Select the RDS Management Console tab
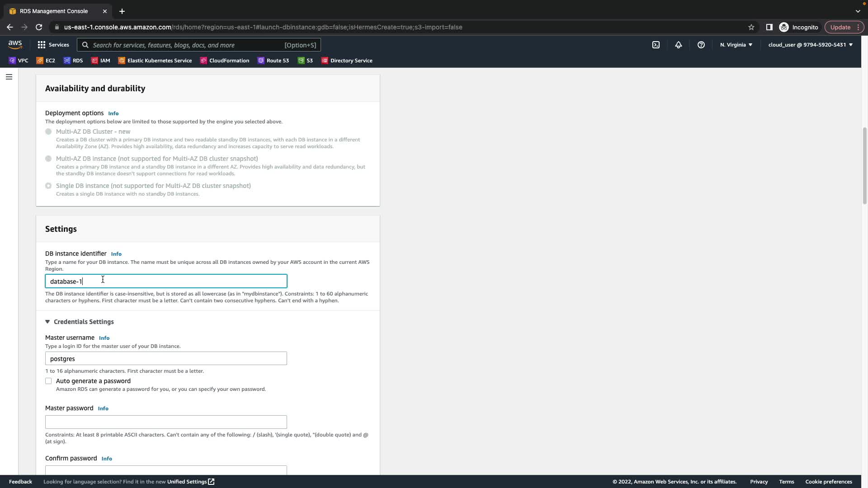The height and width of the screenshot is (488, 868). 53,11
